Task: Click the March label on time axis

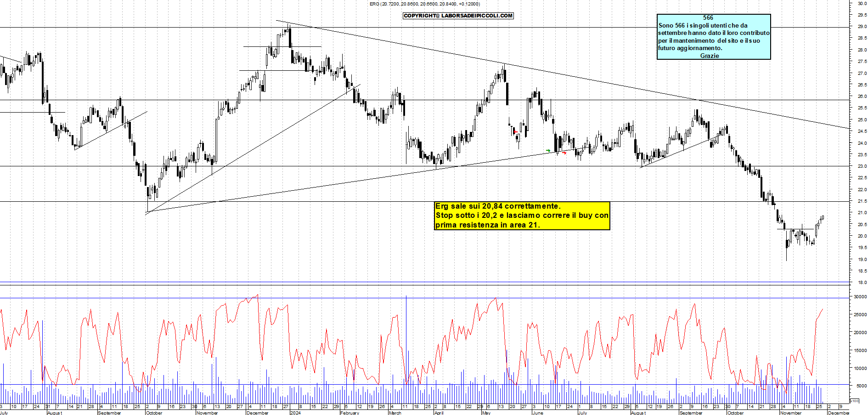Action: (x=395, y=413)
